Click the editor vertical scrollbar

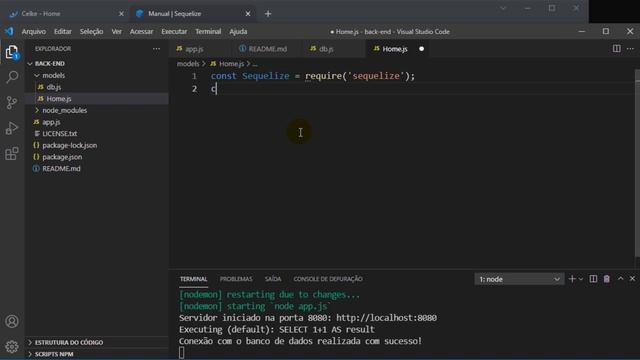coord(637,163)
